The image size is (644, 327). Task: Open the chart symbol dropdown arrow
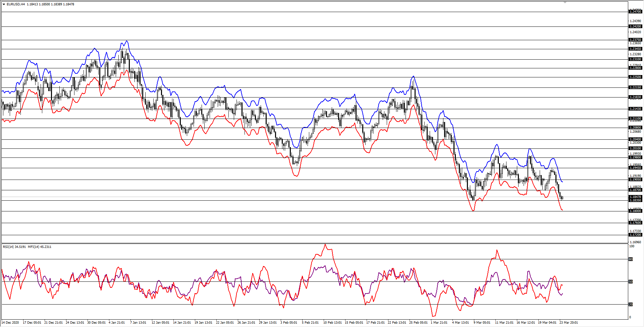coord(3,4)
